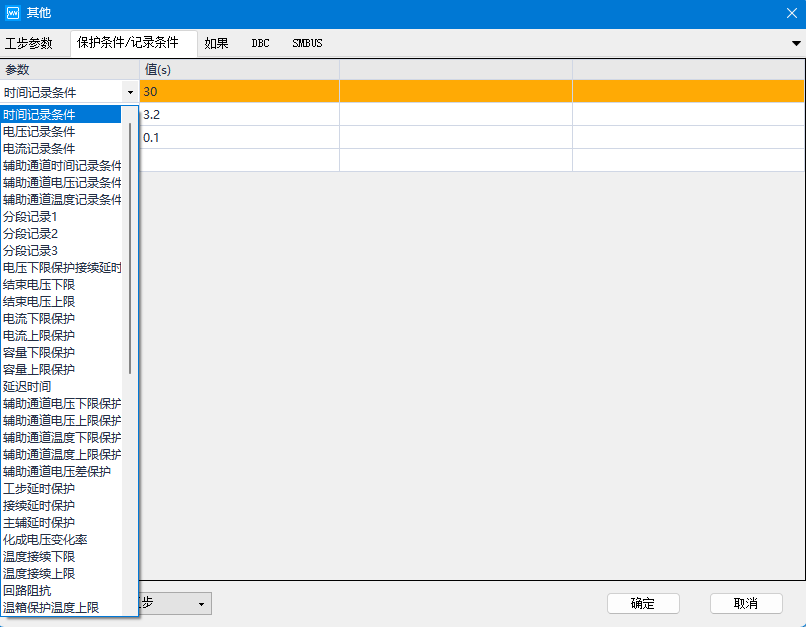Switch to the 工步参数 tab
Viewport: 806px width, 627px height.
point(29,43)
